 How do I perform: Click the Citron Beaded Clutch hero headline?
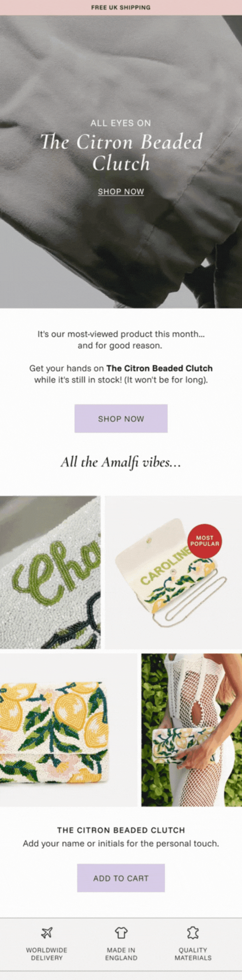click(x=121, y=153)
